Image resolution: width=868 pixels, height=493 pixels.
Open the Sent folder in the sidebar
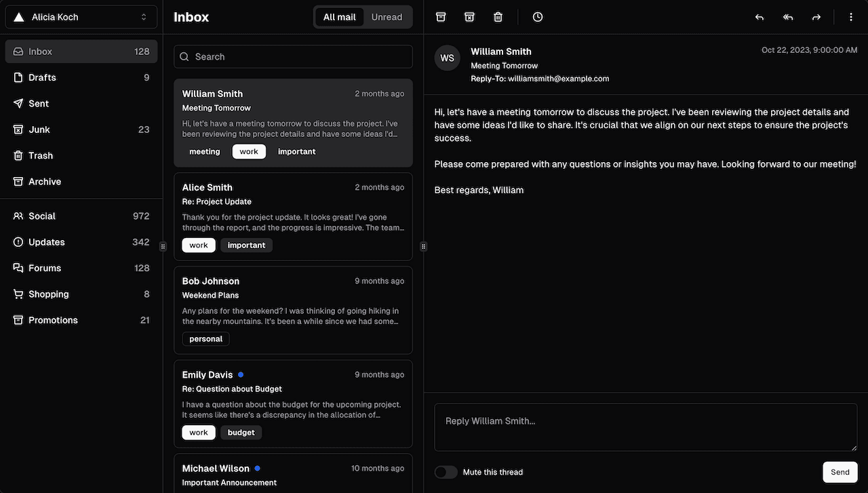(38, 103)
